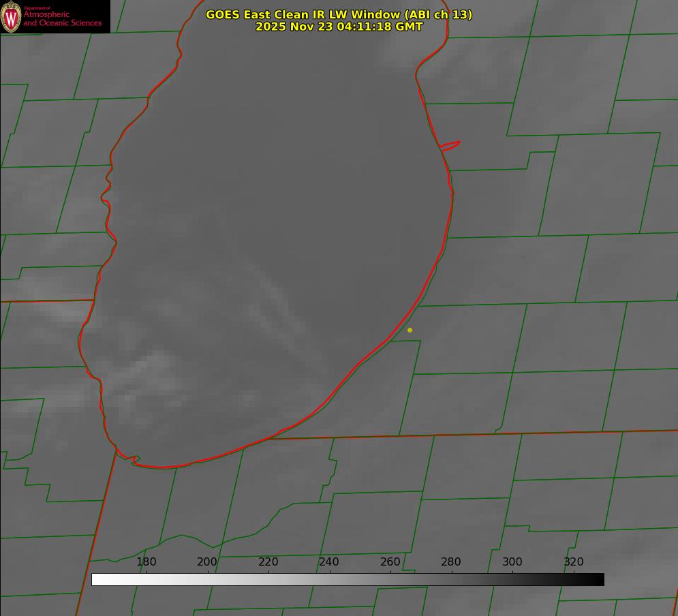Click the 320 label on the color scale
The height and width of the screenshot is (616, 678).
click(x=574, y=561)
